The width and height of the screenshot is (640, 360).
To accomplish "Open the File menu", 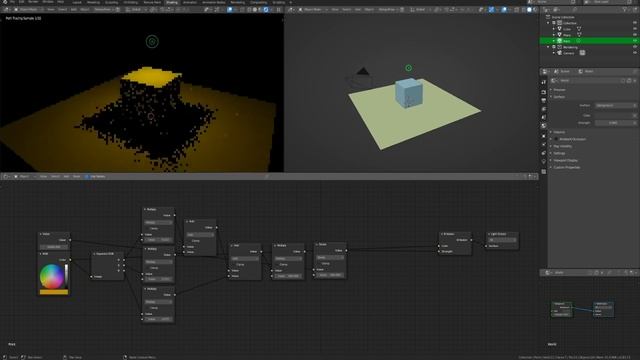I will (x=13, y=2).
